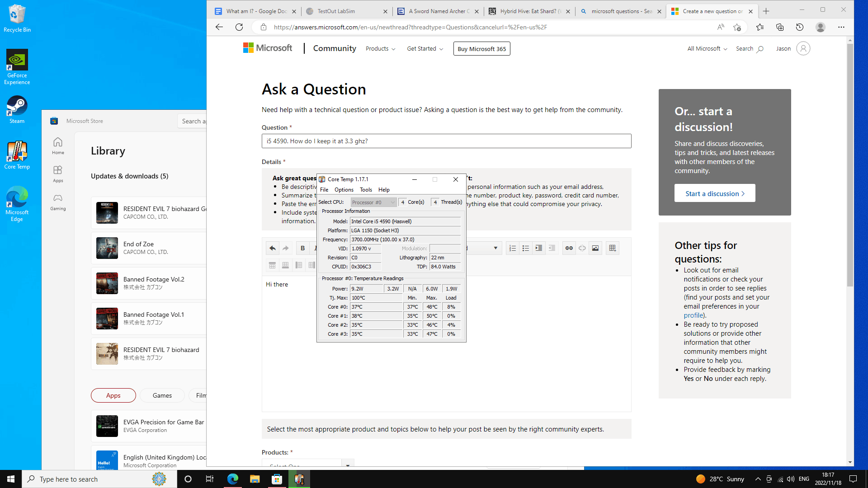Select the Apps filter chip
The height and width of the screenshot is (488, 868).
point(113,395)
